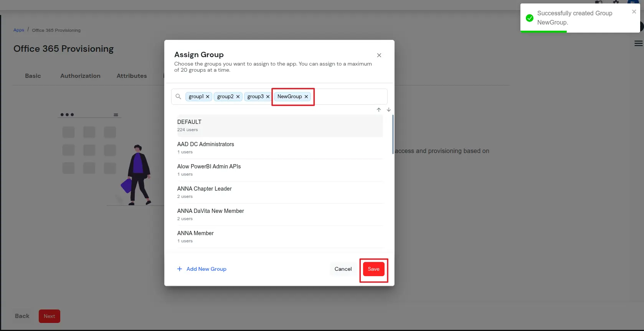Remove the group3 chip
This screenshot has height=331, width=644.
point(268,97)
